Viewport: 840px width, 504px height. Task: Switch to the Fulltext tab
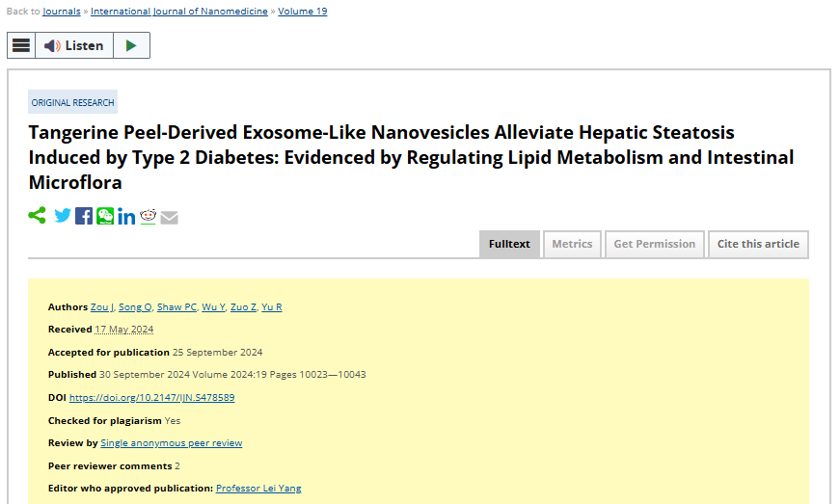509,244
